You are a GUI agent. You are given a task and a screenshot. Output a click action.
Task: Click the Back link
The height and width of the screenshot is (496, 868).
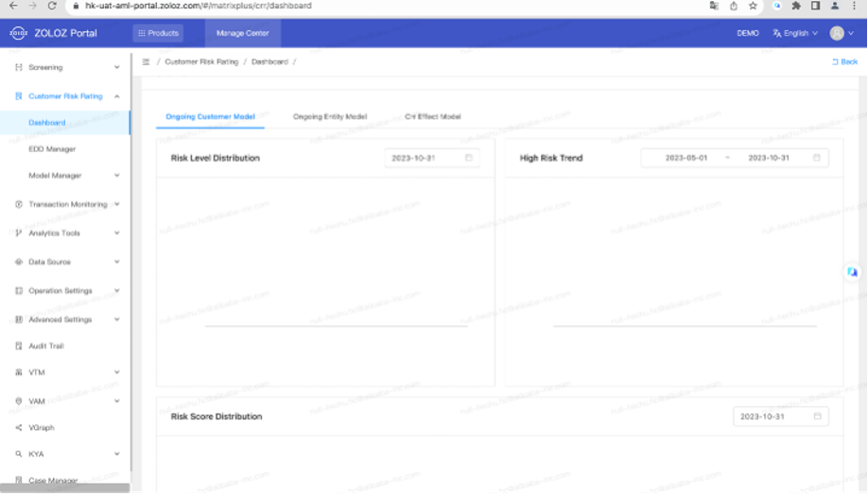click(x=844, y=62)
